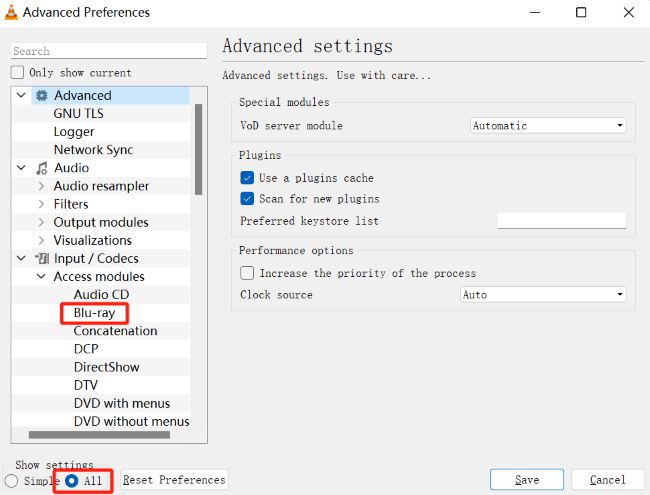The height and width of the screenshot is (495, 650).
Task: Click the Save button
Action: click(527, 480)
